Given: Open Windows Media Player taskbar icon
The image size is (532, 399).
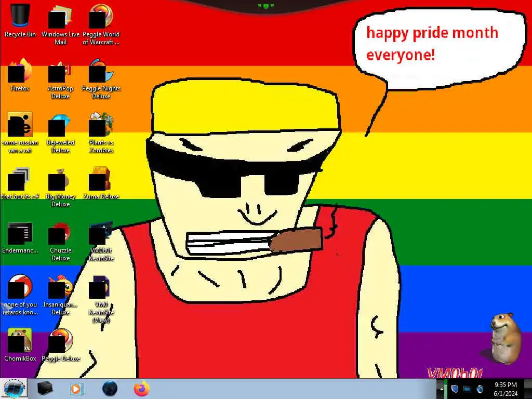Looking at the screenshot, I should 76,389.
